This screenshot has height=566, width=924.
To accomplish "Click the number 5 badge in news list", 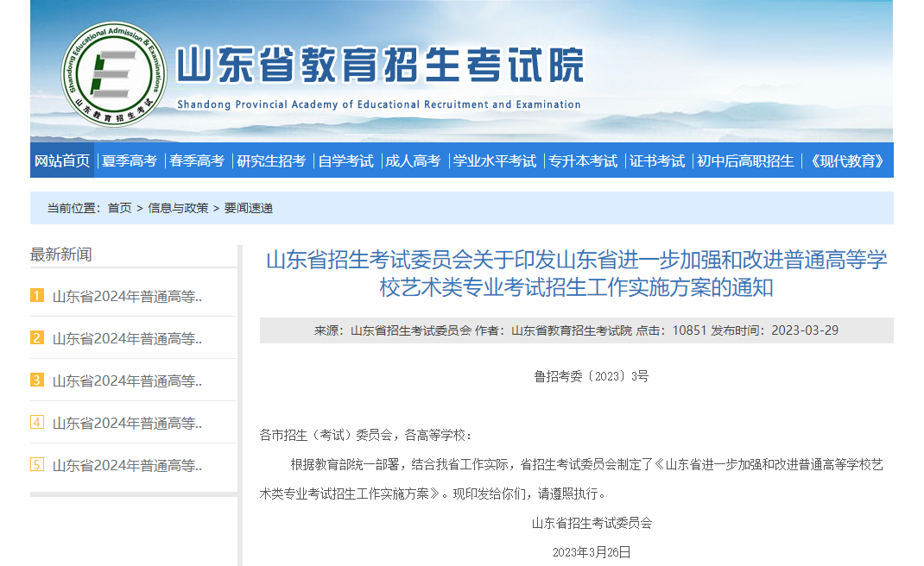I will click(x=35, y=465).
